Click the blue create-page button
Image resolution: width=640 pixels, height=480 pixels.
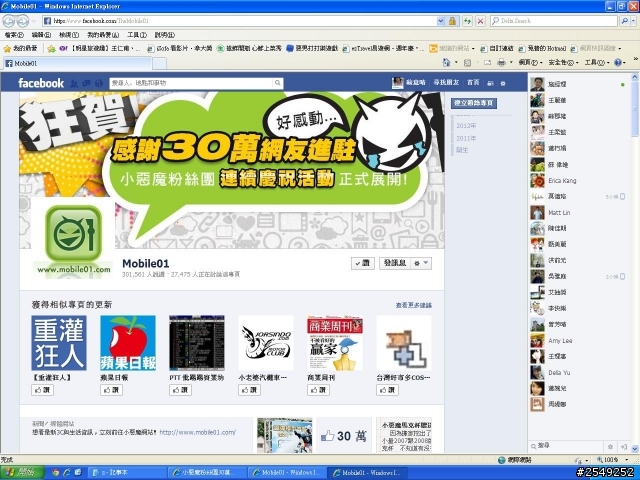[x=474, y=103]
